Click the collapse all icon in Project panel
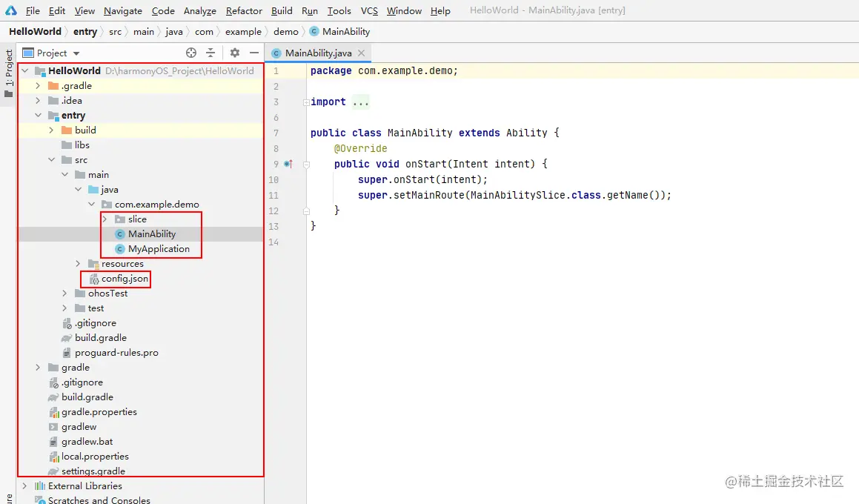The width and height of the screenshot is (859, 504). point(210,53)
